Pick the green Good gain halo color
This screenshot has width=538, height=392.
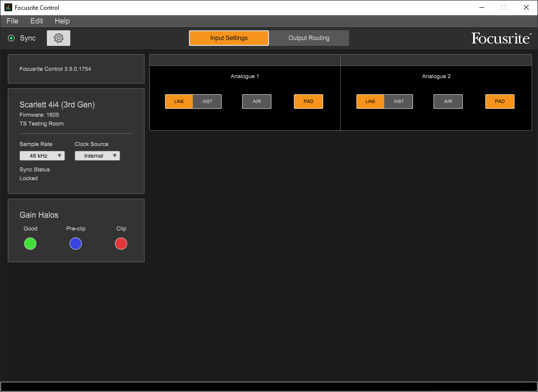(30, 244)
